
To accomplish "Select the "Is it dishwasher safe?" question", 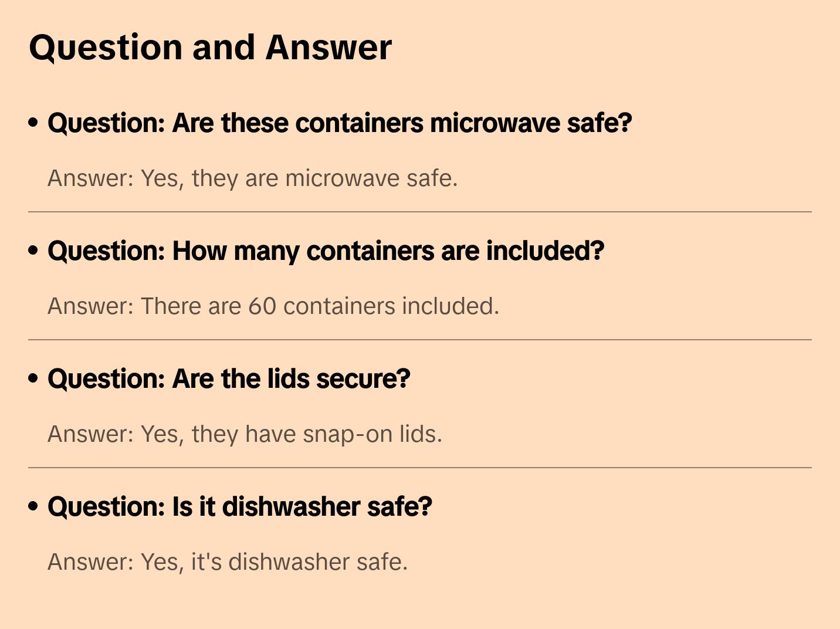I will click(x=239, y=507).
